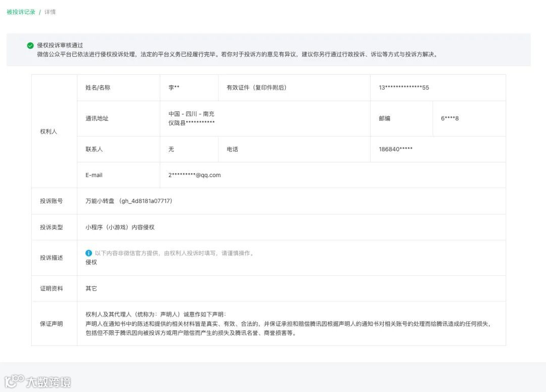Click the 投诉类型 row header
Image resolution: width=546 pixels, height=392 pixels.
pos(54,227)
